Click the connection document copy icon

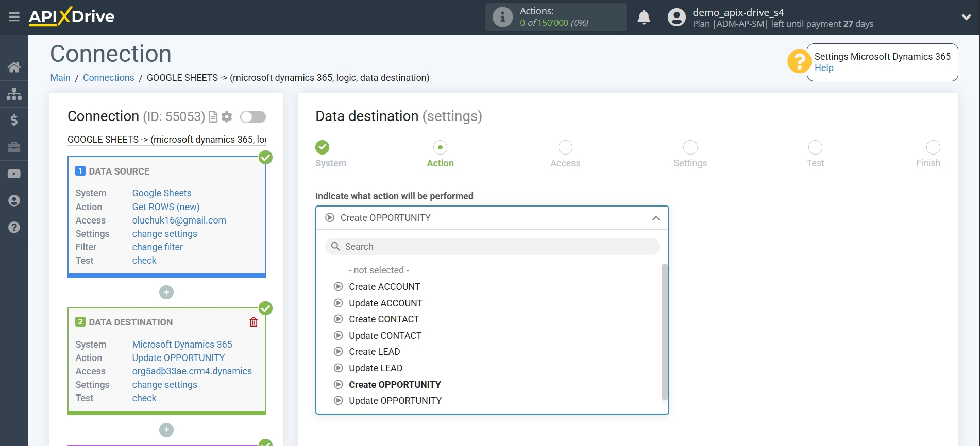point(213,117)
